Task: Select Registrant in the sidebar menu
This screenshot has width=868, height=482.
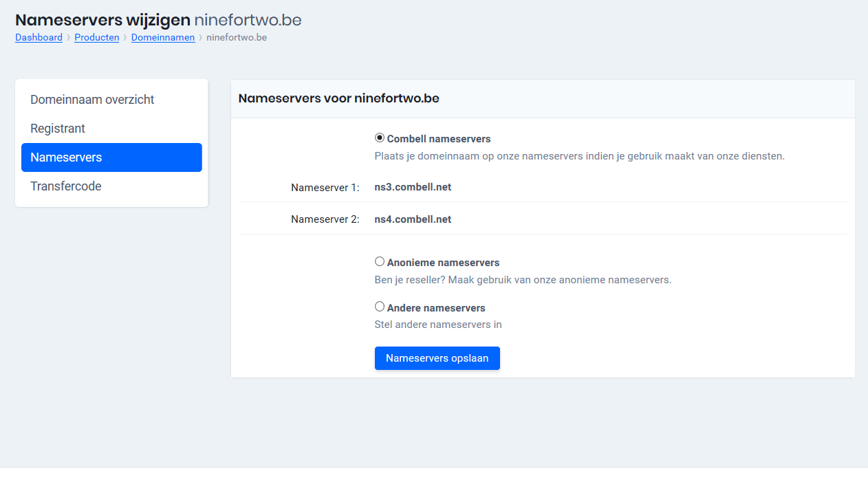Action: [58, 129]
